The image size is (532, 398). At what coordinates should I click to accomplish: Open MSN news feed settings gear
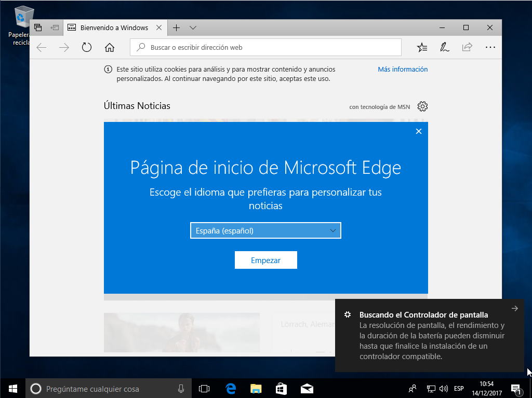pyautogui.click(x=422, y=106)
